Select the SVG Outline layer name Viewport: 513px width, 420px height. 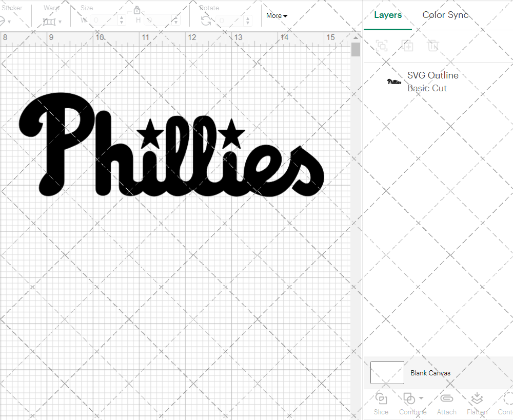tap(432, 75)
